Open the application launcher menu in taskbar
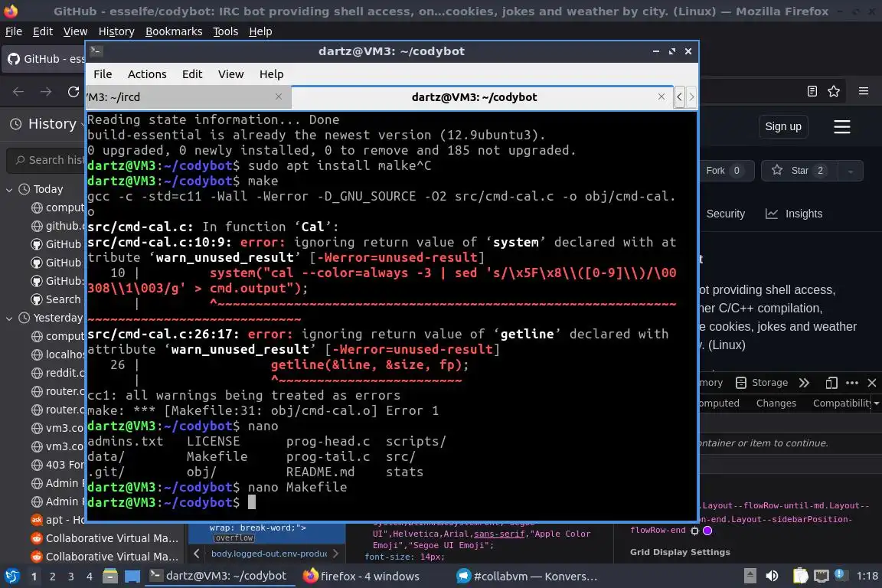882x588 pixels. pyautogui.click(x=11, y=577)
